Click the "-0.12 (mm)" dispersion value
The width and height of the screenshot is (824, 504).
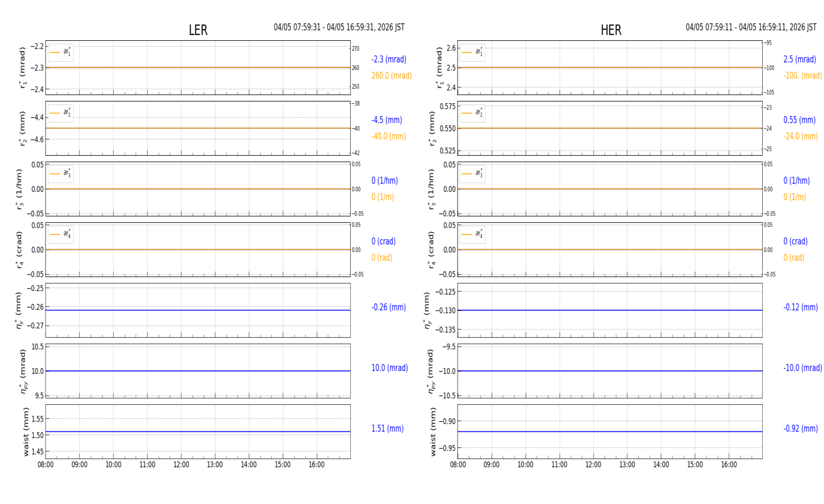pos(801,307)
